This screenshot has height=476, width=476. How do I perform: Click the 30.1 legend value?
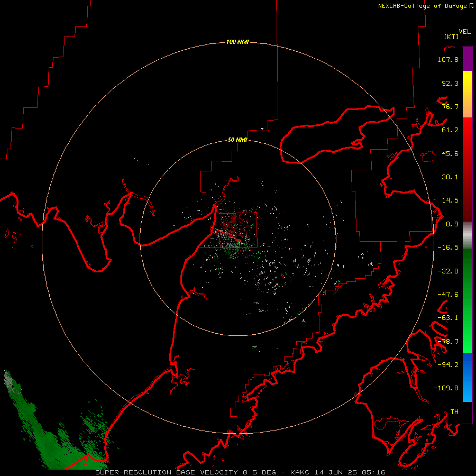[x=450, y=177]
